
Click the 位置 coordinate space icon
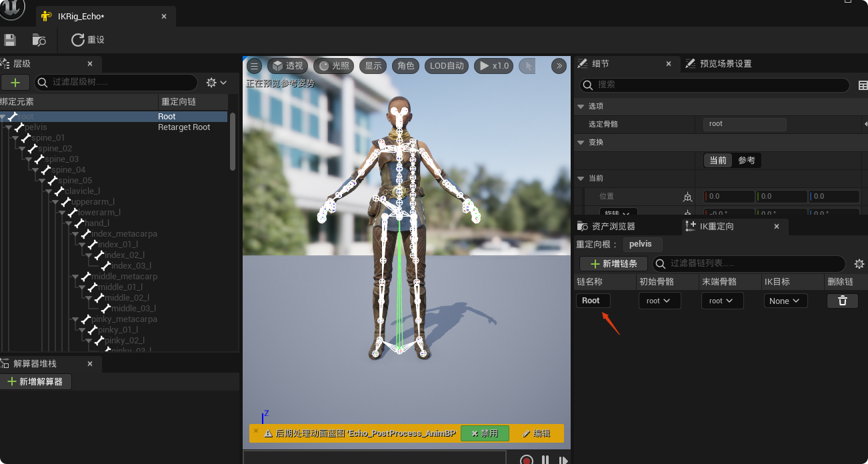click(x=687, y=197)
